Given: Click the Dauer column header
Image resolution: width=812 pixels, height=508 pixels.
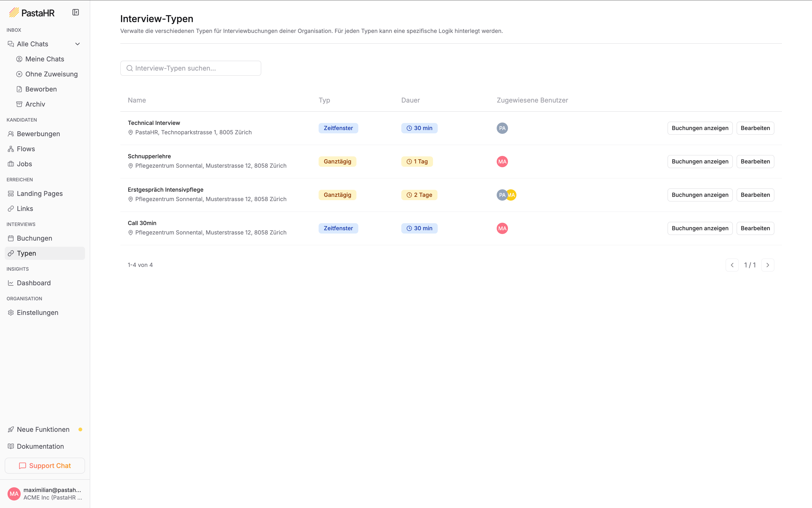Looking at the screenshot, I should click(x=410, y=100).
